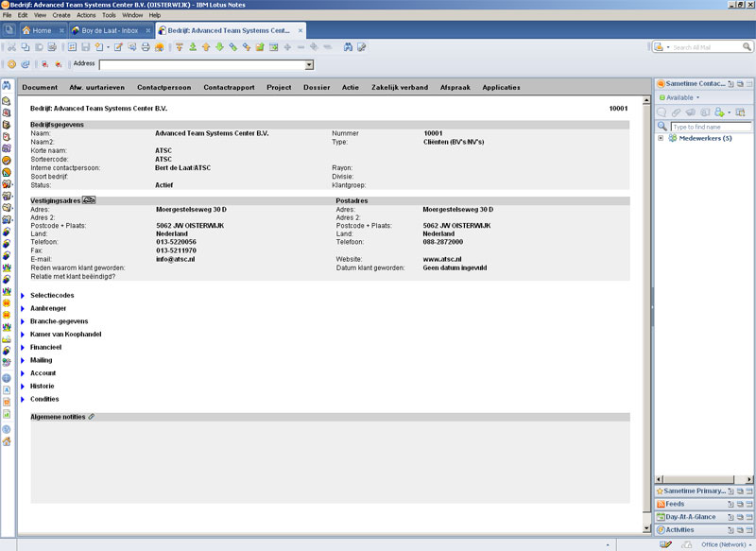Expand the Branche-gegevens section
The height and width of the screenshot is (551, 756).
coord(23,321)
